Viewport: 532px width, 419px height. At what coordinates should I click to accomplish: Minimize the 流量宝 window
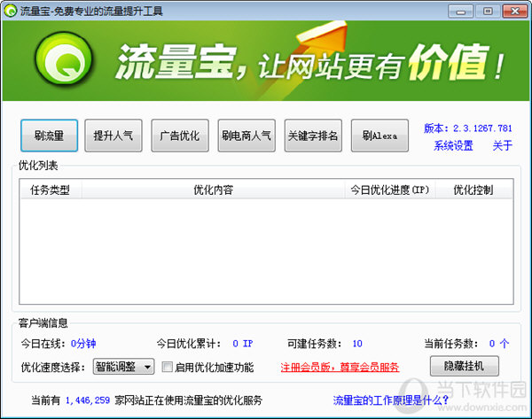click(x=460, y=12)
